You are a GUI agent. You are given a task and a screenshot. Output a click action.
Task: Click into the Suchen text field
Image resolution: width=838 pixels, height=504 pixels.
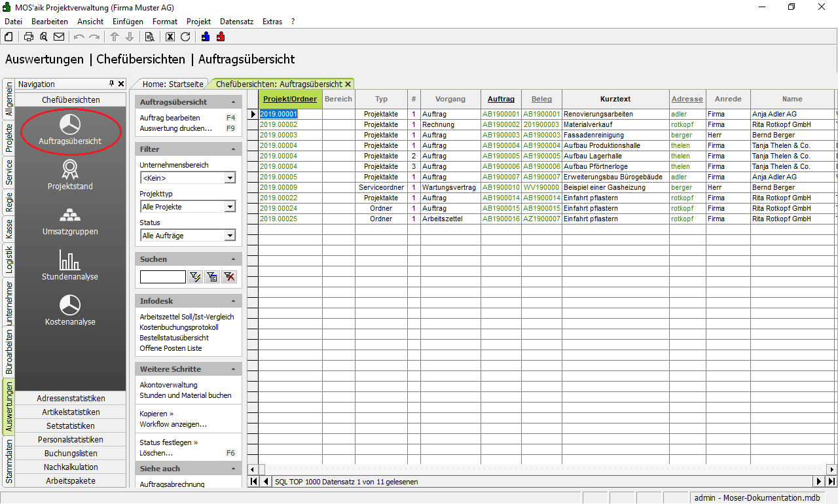(x=162, y=277)
